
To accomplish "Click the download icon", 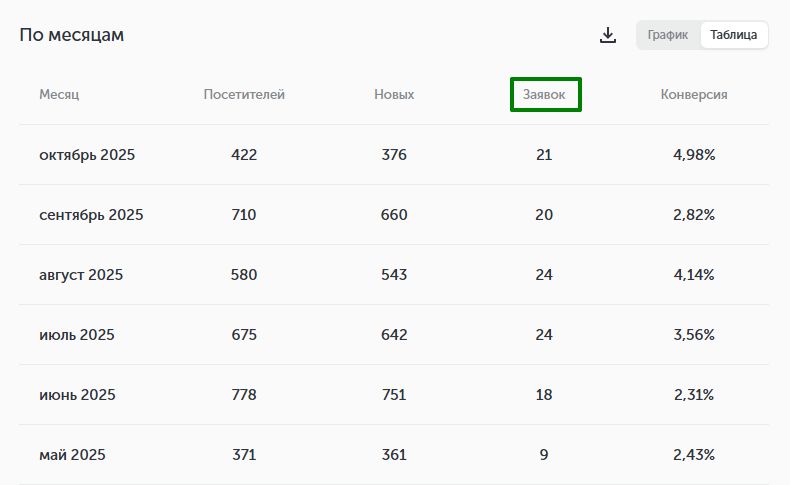I will 607,35.
